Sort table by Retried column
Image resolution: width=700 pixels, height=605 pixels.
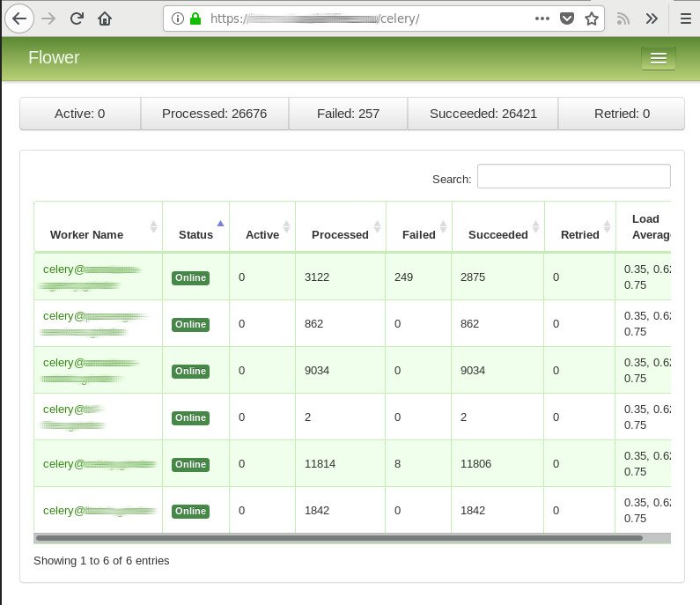point(580,227)
